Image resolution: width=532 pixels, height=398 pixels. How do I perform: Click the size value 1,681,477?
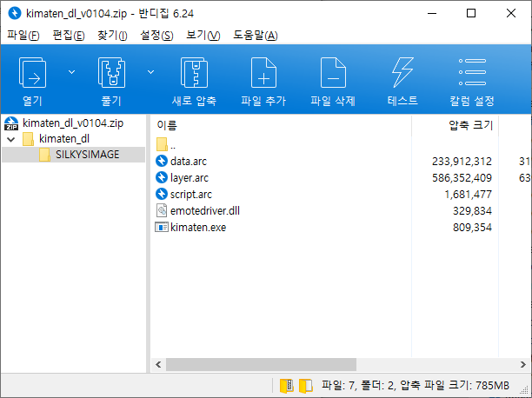pos(469,195)
